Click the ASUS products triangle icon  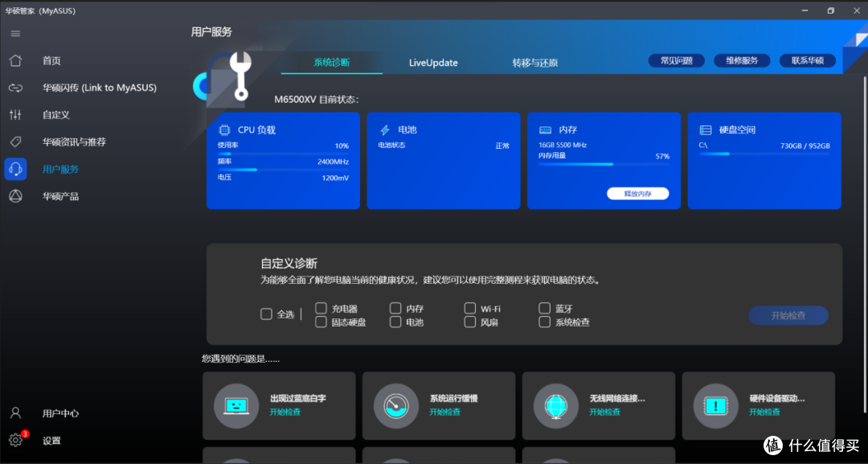(15, 196)
